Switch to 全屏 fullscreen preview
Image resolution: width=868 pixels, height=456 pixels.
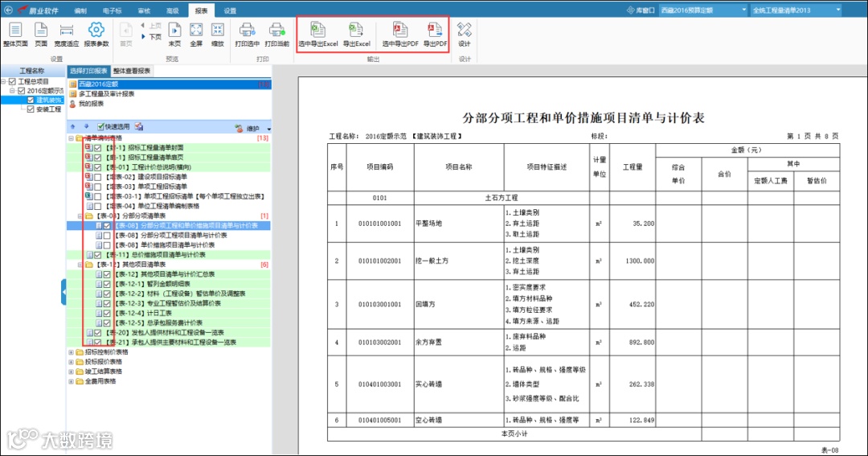tap(196, 30)
